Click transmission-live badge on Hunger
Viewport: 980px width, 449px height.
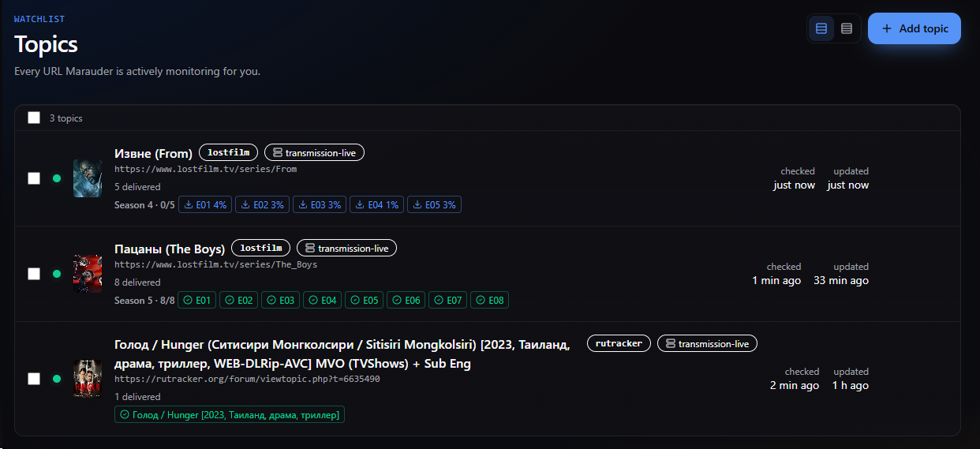(x=707, y=343)
